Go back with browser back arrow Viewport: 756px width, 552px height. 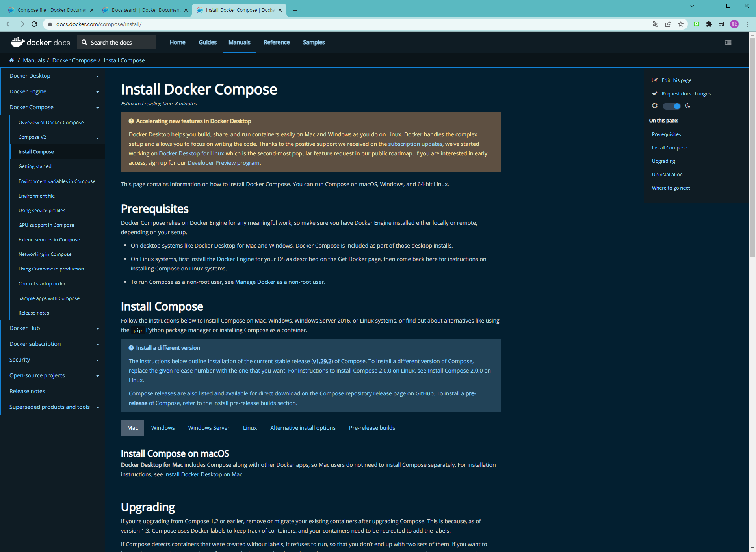pos(9,24)
